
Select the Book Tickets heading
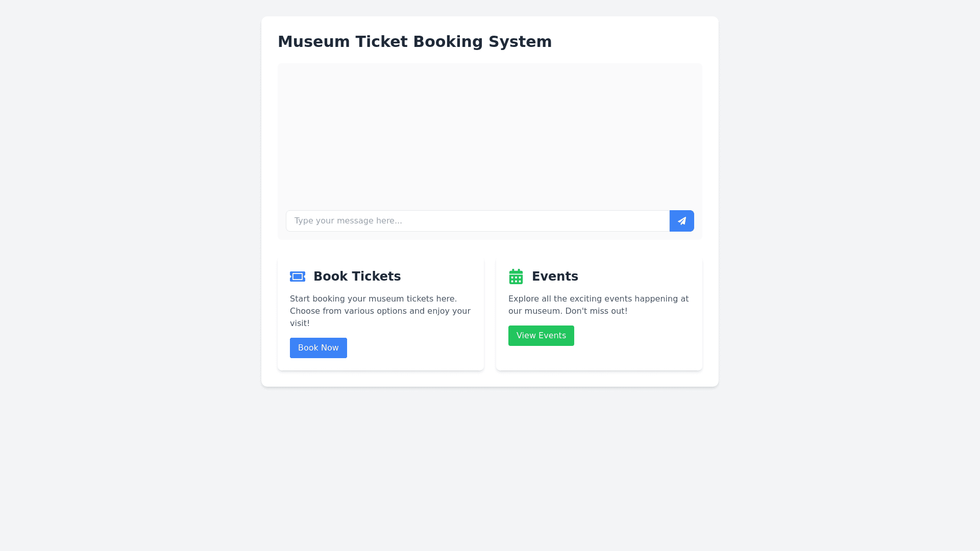(x=357, y=277)
